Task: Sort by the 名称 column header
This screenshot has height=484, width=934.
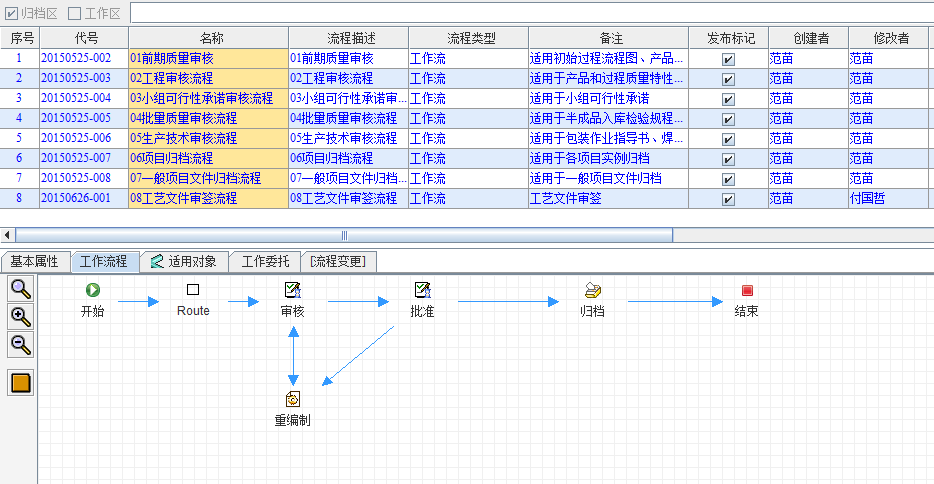Action: pyautogui.click(x=208, y=38)
